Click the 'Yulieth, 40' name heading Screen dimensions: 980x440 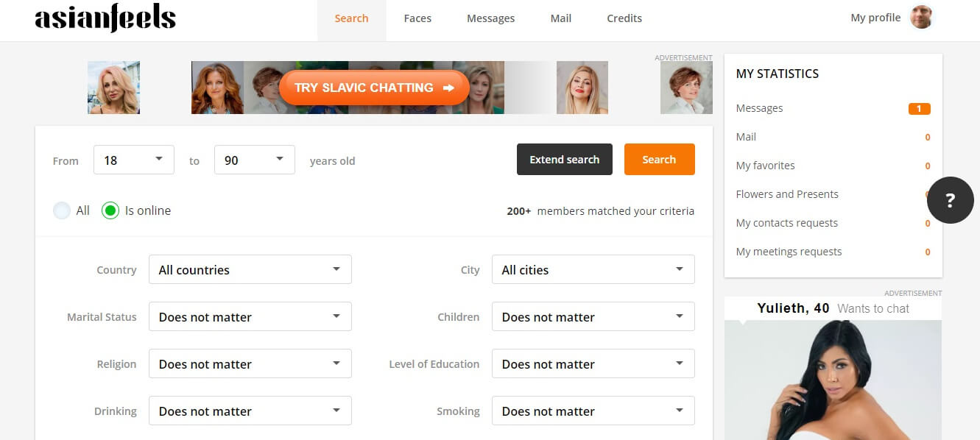coord(794,308)
